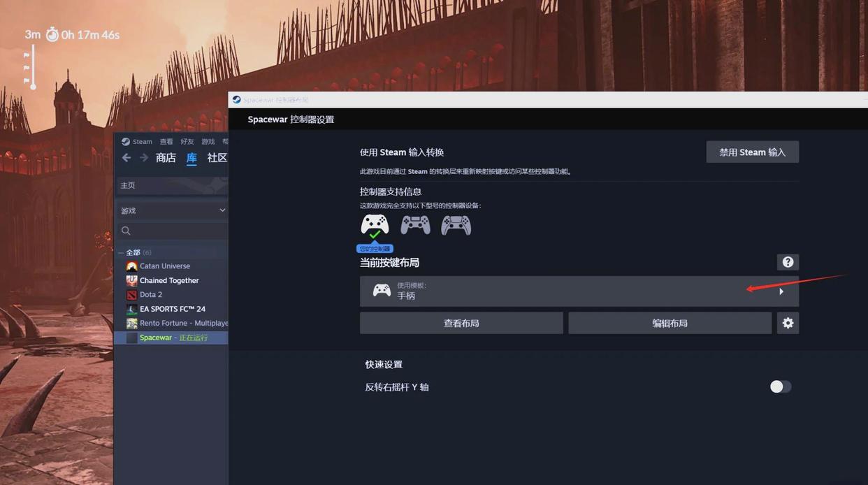868x485 pixels.
Task: Click the Chained Together game icon
Action: [x=131, y=280]
